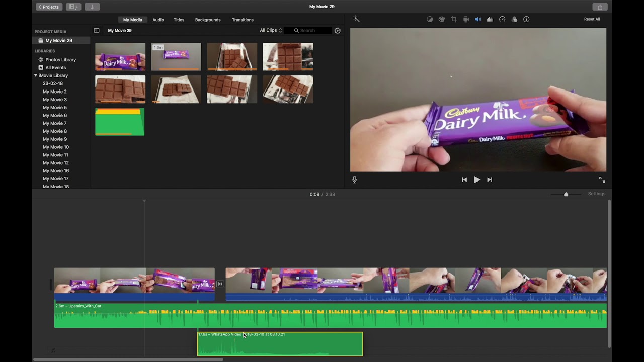Open the volume speaker tool
The height and width of the screenshot is (362, 644).
[x=478, y=19]
